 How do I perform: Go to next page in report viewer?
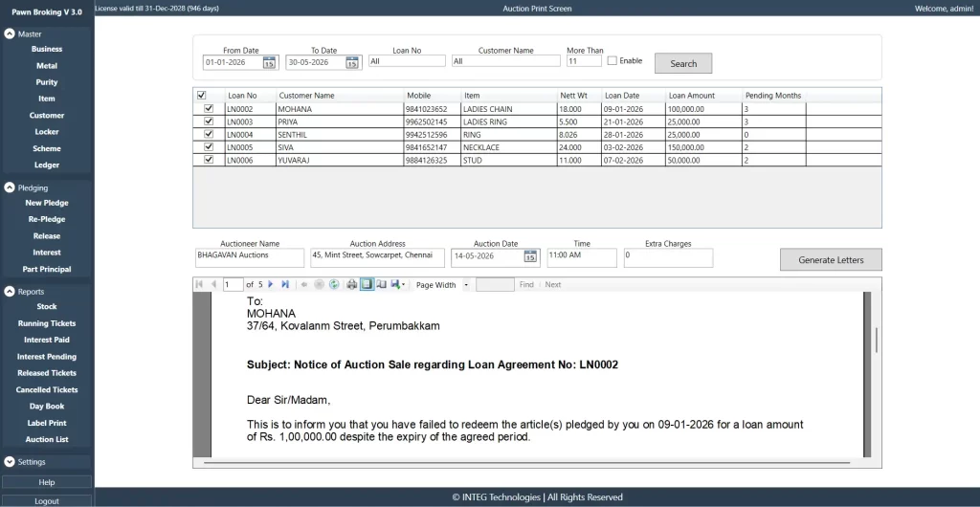271,285
